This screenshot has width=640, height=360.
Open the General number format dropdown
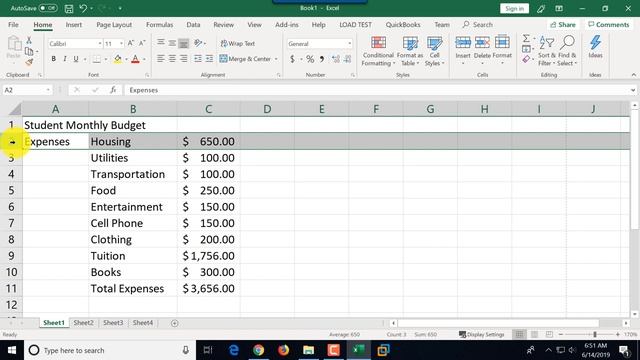[349, 43]
